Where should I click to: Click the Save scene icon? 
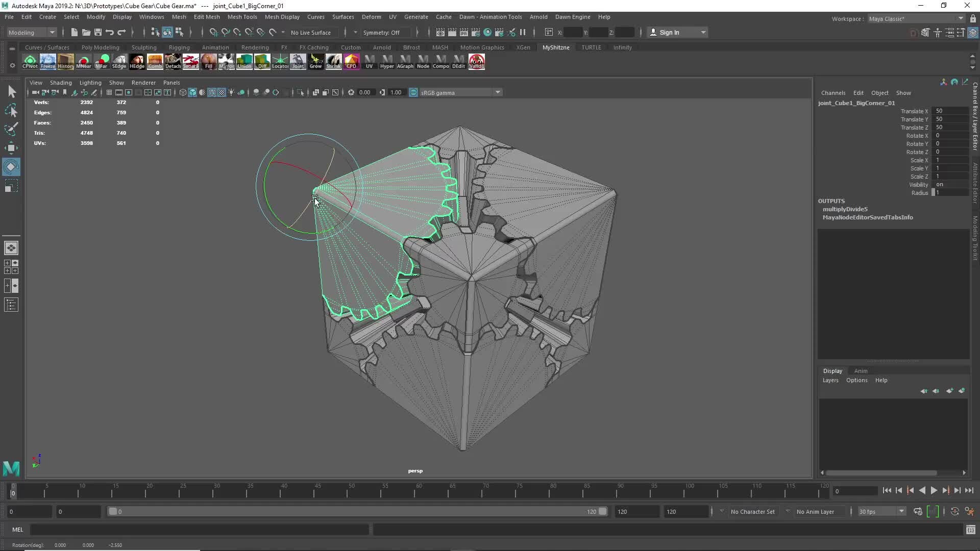(97, 32)
